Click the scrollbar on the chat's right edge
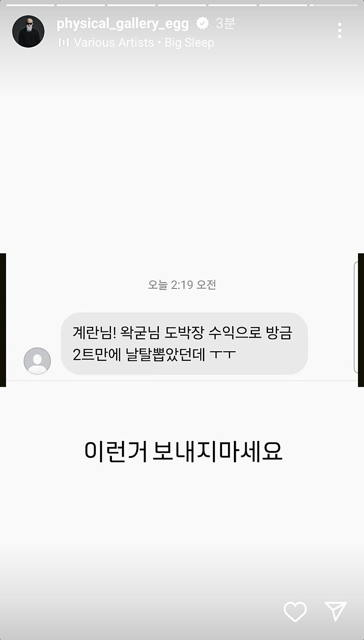The height and width of the screenshot is (640, 364). (x=356, y=317)
